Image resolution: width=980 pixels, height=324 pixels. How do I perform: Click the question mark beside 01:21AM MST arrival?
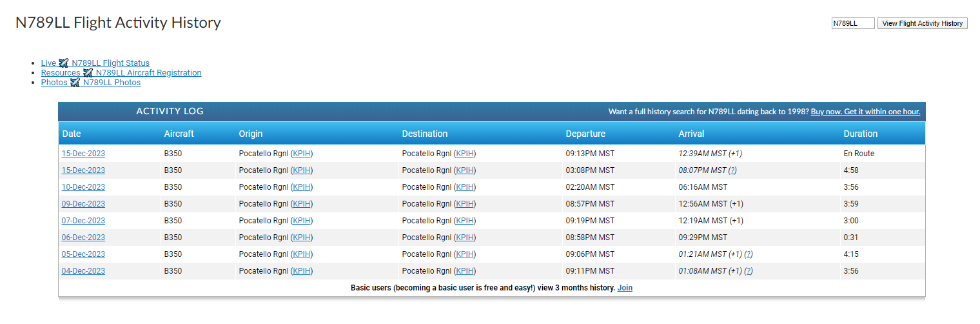click(749, 254)
